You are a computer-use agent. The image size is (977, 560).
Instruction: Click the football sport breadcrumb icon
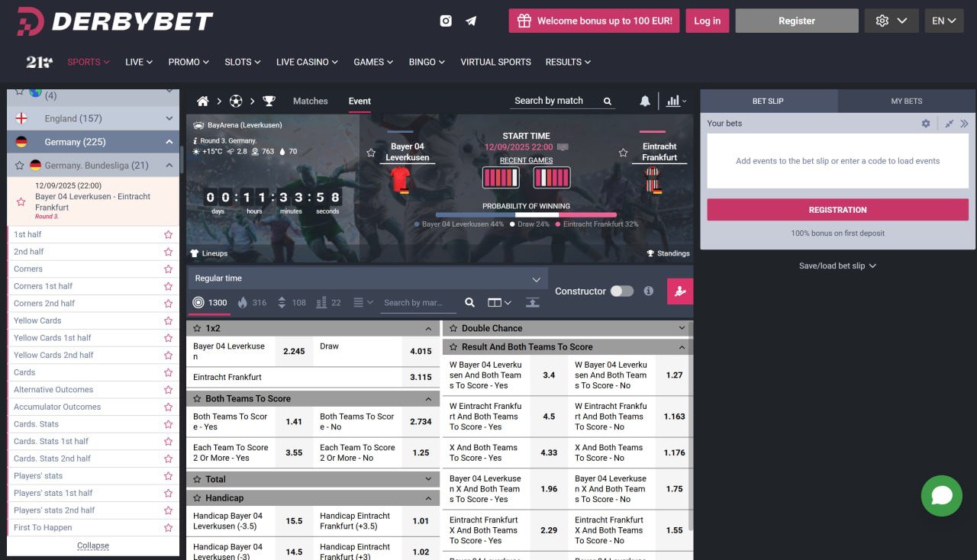[x=236, y=101]
